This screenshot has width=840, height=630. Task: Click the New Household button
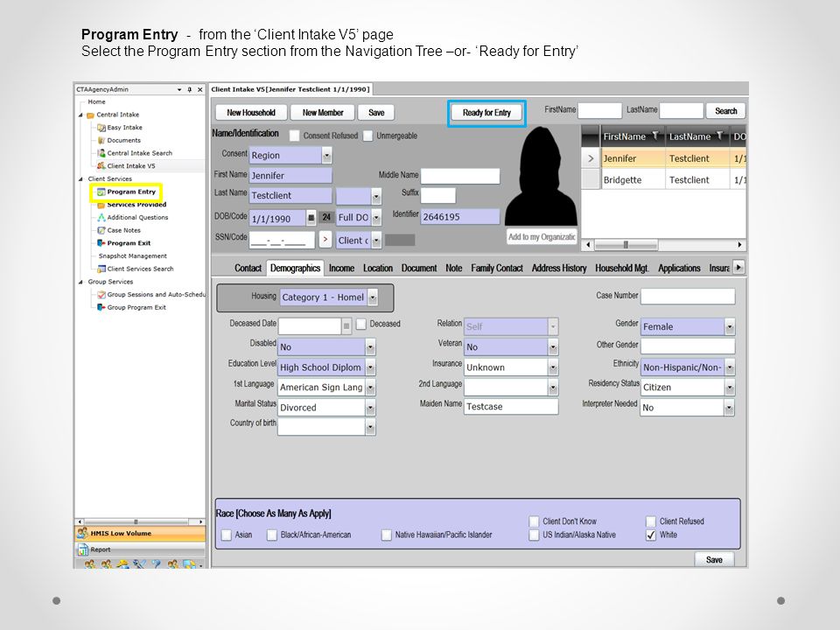click(251, 113)
